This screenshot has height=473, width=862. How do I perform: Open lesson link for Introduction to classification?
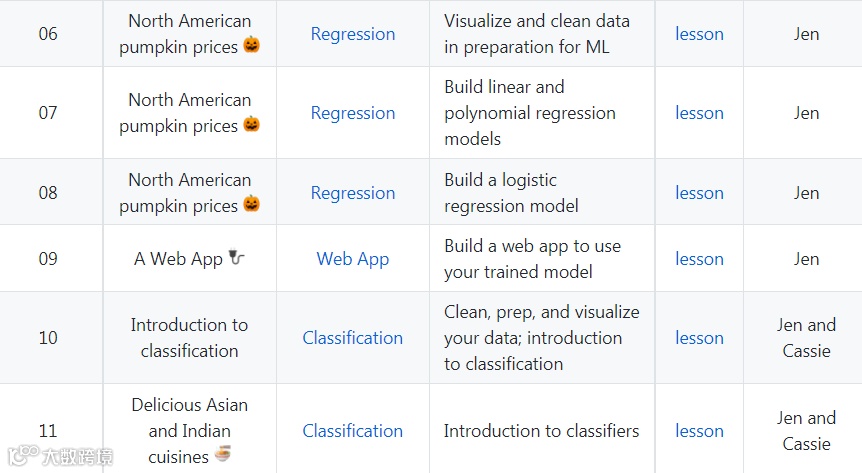click(x=699, y=338)
